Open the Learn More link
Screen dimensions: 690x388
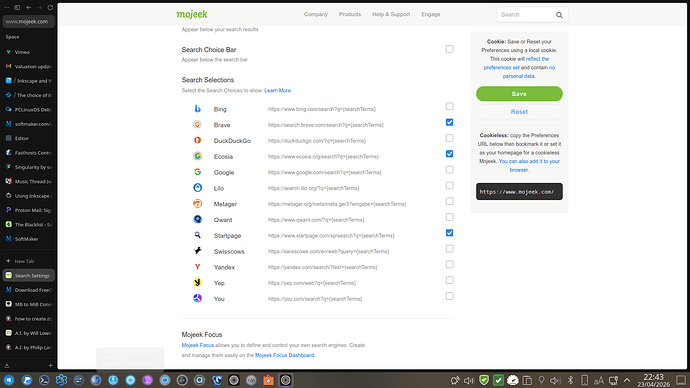278,91
